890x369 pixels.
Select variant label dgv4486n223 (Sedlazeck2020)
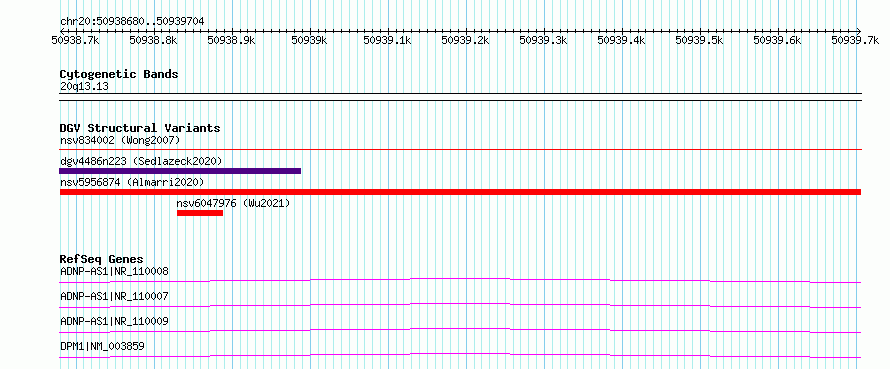(x=141, y=161)
